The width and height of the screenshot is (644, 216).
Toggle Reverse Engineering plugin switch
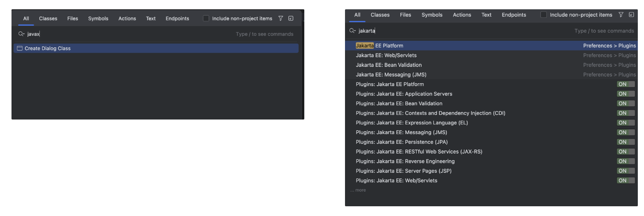coord(626,161)
